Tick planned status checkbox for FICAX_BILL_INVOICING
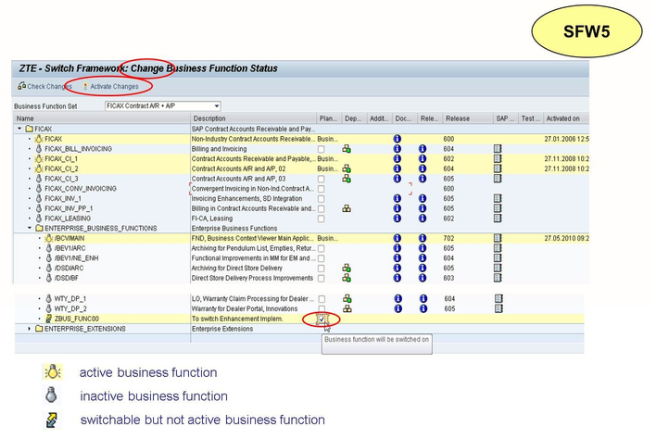The height and width of the screenshot is (430, 650). (321, 149)
